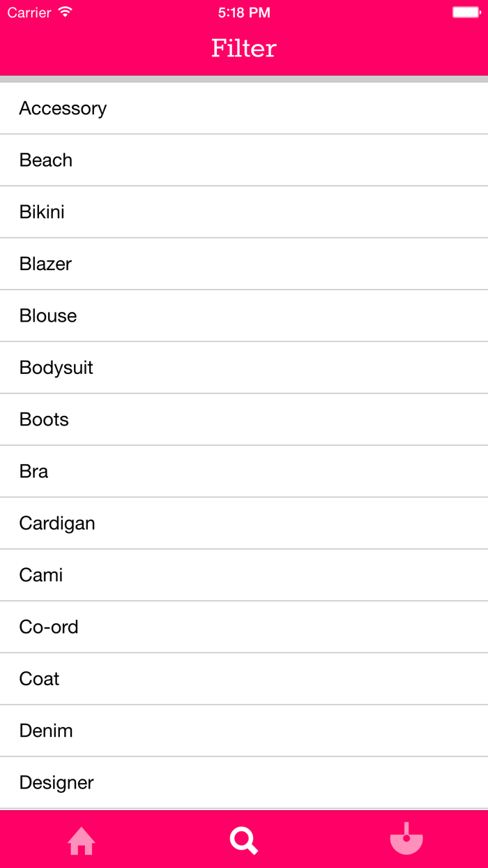
Task: Pick the Denim filter
Action: 244,731
